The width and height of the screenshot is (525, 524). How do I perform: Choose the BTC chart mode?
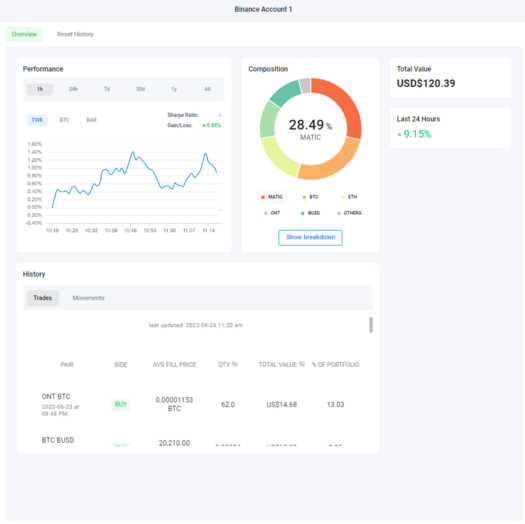(x=64, y=120)
